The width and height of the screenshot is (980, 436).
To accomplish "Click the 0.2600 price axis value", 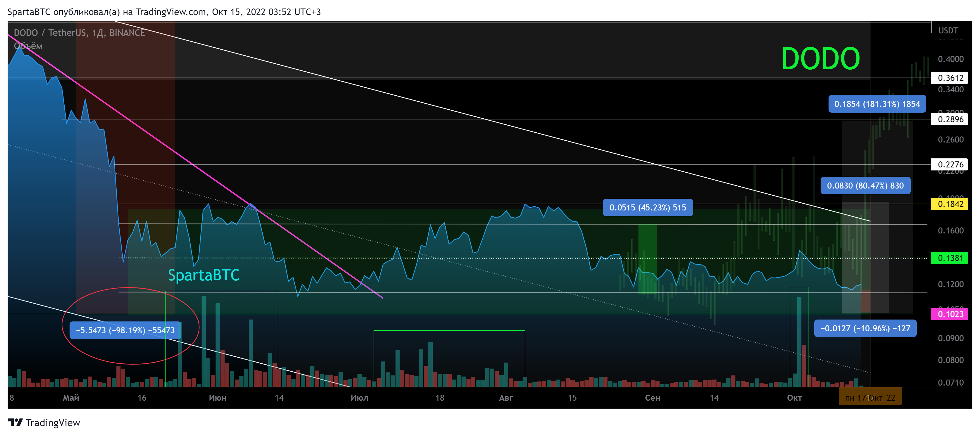I will 951,139.
